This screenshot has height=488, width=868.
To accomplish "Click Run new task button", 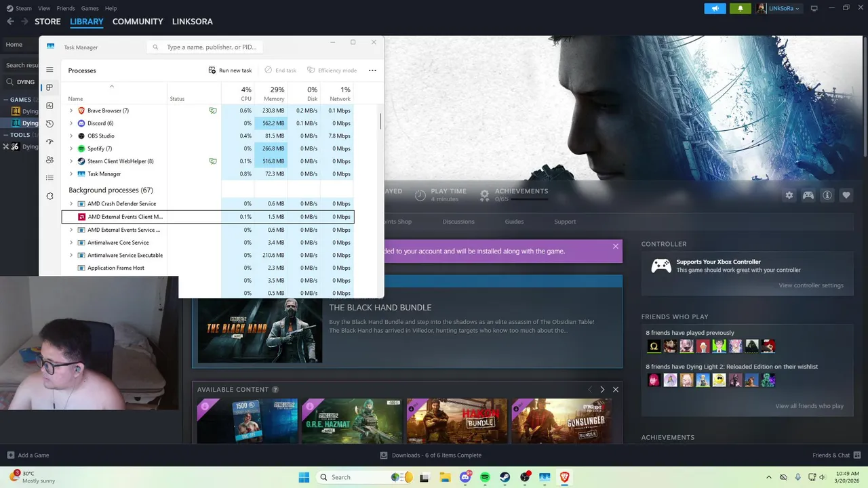I will [x=231, y=70].
